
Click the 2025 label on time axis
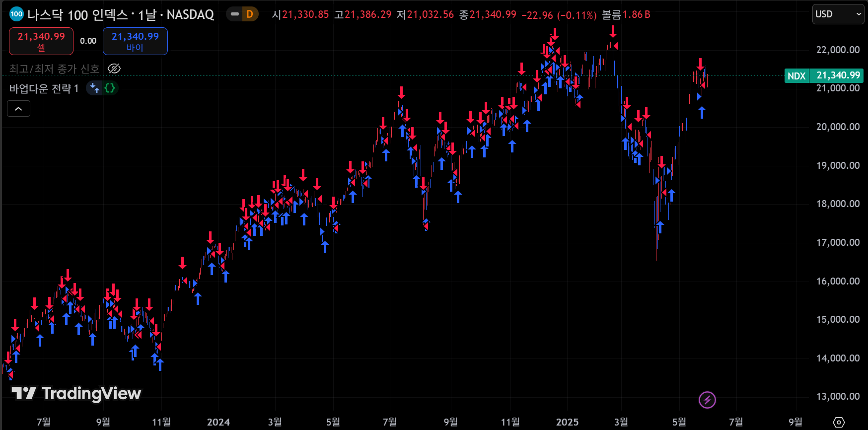[567, 422]
